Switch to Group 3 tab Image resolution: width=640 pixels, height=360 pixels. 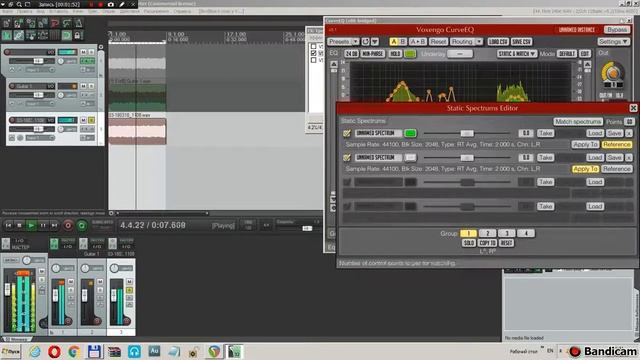(x=507, y=233)
